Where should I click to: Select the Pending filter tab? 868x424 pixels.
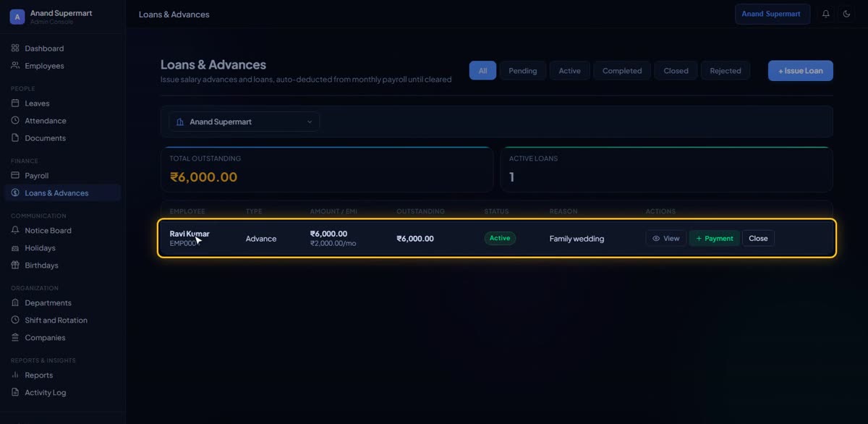522,71
